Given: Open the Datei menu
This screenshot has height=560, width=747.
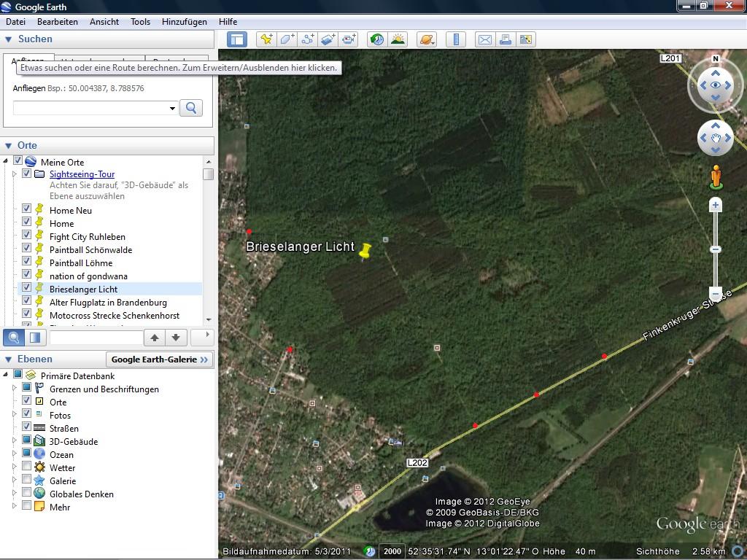Looking at the screenshot, I should point(16,22).
